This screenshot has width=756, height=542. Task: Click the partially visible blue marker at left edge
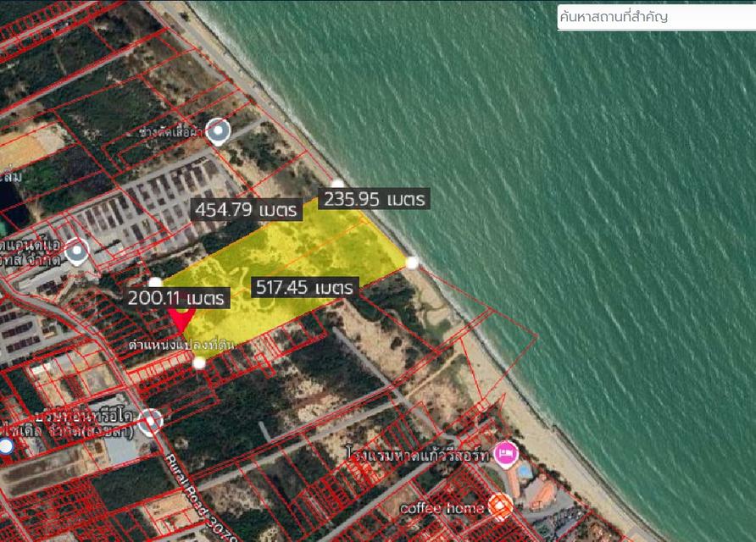tap(6, 446)
